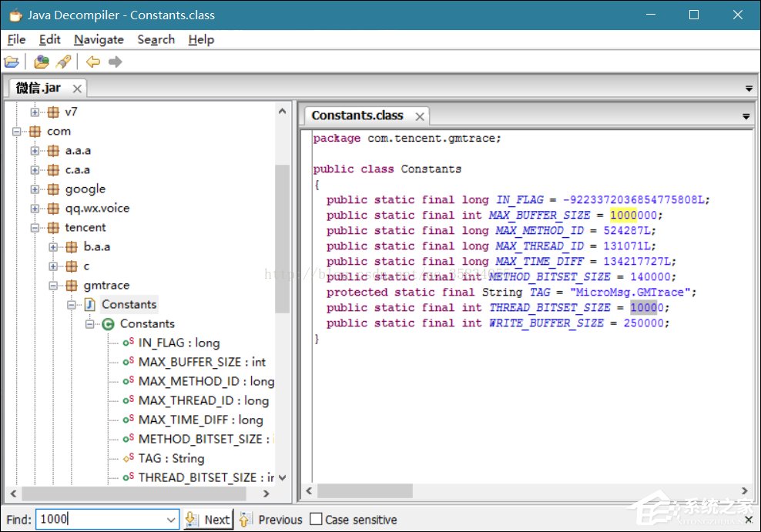Close the Constants.class editor tab
The height and width of the screenshot is (532, 761).
pyautogui.click(x=419, y=116)
